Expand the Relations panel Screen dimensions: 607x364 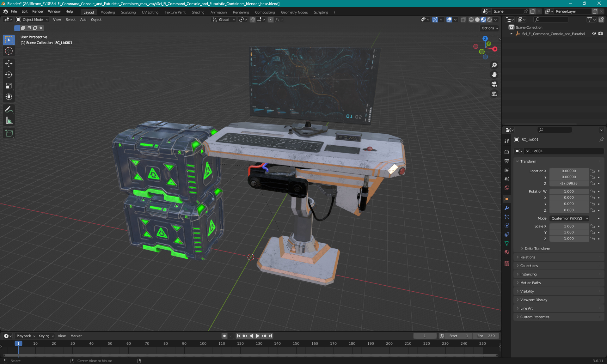pyautogui.click(x=527, y=257)
